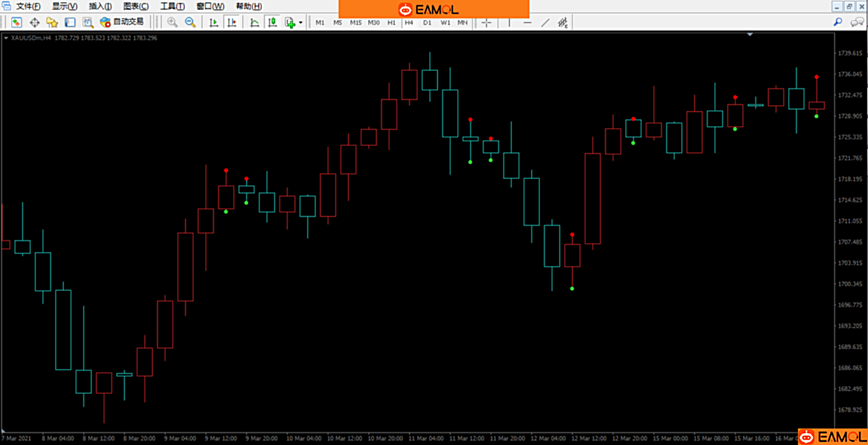This screenshot has height=445, width=868.
Task: Select the Crosshair cursor tool
Action: (486, 22)
